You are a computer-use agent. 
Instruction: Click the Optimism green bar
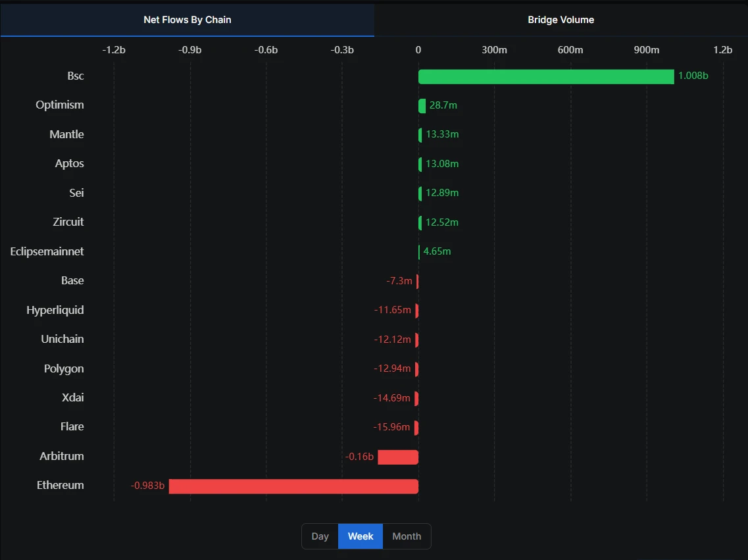click(421, 105)
